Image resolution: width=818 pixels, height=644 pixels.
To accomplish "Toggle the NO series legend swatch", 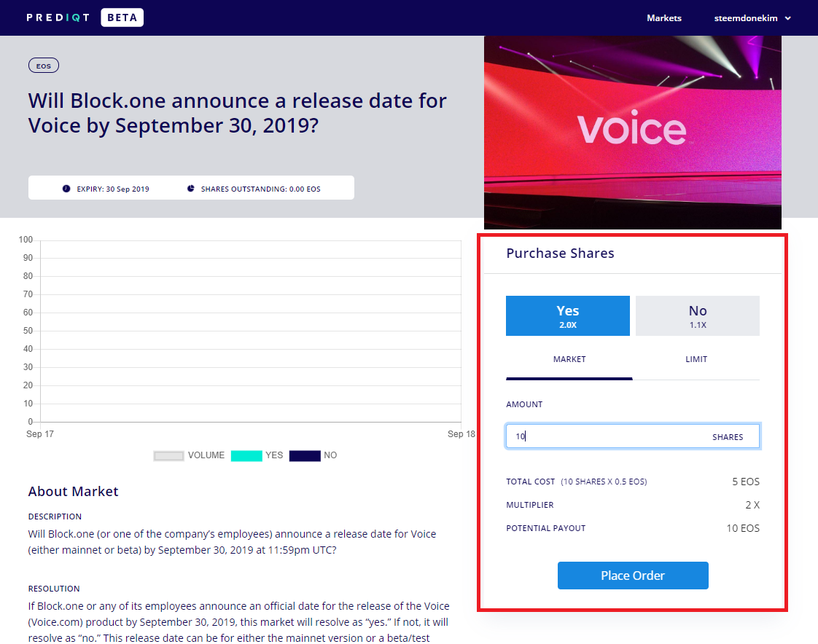I will coord(305,456).
